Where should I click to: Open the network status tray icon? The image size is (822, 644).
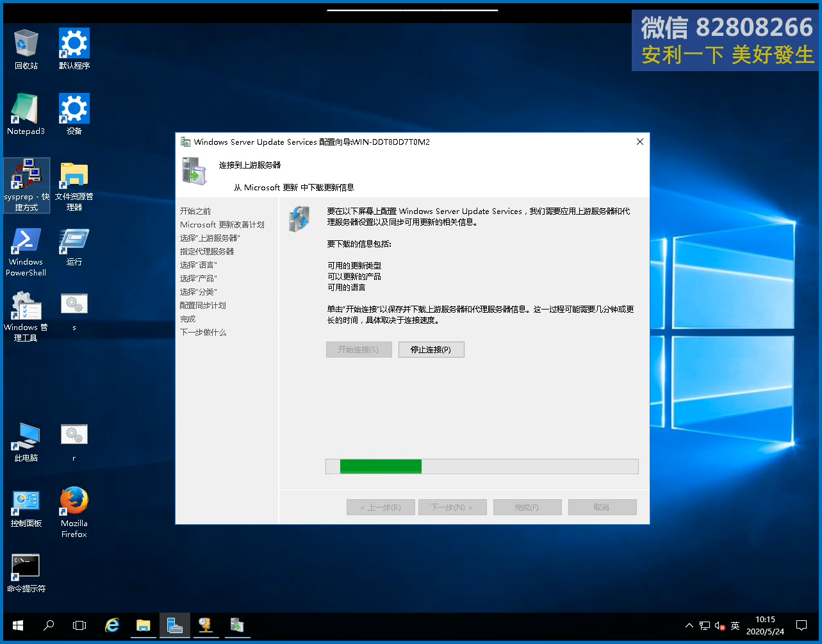click(705, 625)
